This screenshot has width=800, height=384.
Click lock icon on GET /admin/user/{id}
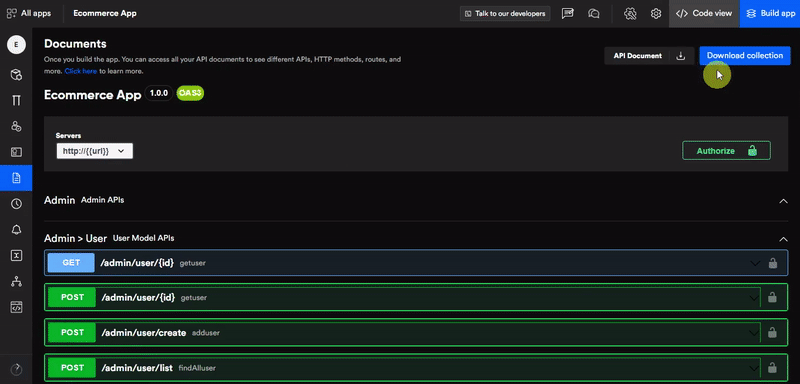tap(773, 263)
